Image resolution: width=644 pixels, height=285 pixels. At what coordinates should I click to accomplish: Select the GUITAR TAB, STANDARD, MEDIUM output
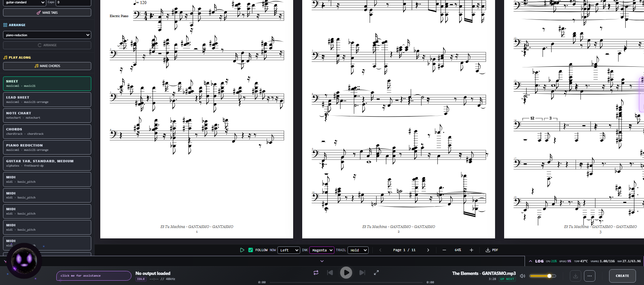47,163
